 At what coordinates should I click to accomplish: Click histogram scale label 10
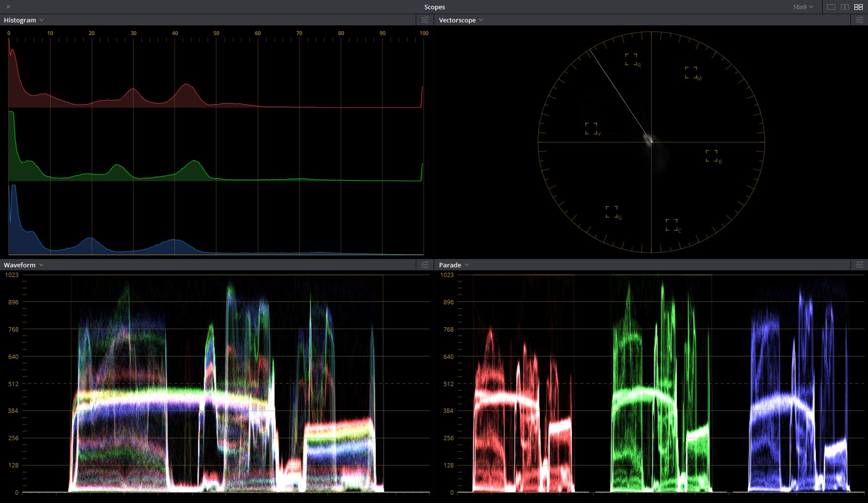50,33
